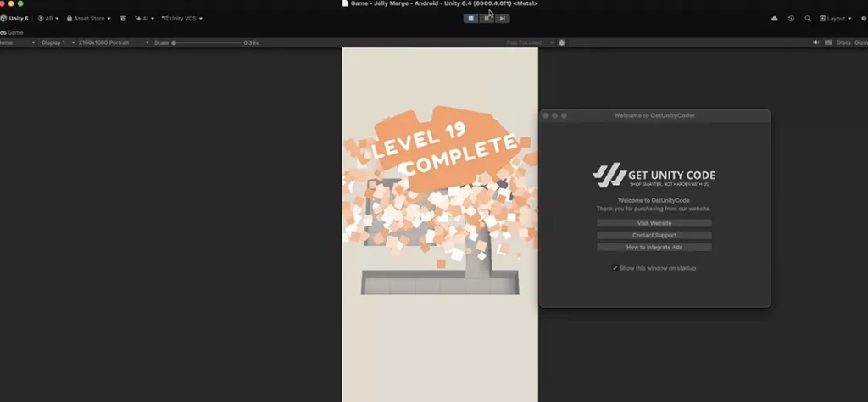Open the Unity VCS dropdown
Screen dimensions: 868x402
click(182, 19)
